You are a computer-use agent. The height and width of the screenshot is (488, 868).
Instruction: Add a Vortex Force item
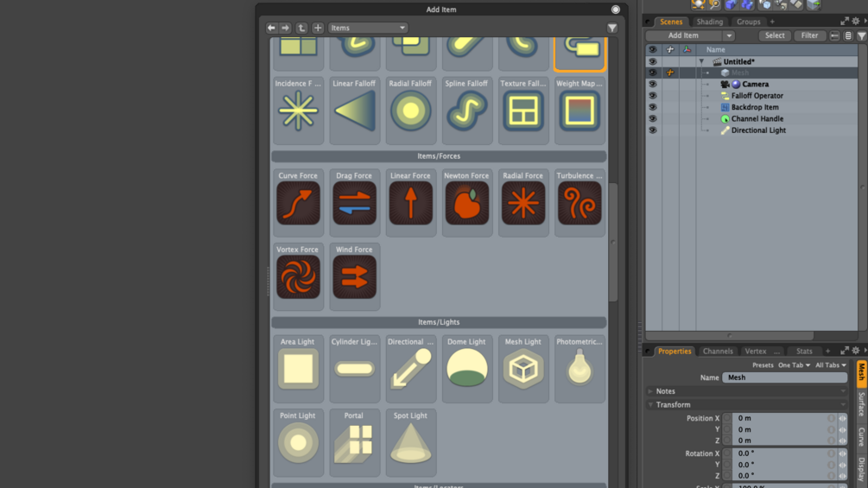click(x=298, y=276)
